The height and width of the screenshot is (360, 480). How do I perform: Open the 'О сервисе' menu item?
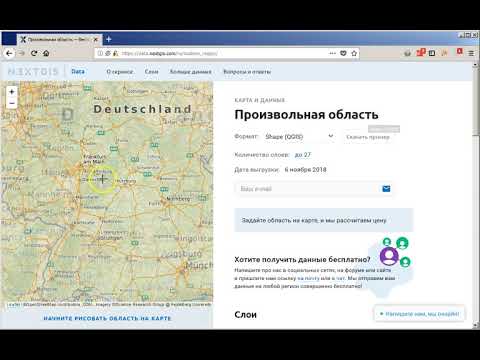(x=120, y=72)
